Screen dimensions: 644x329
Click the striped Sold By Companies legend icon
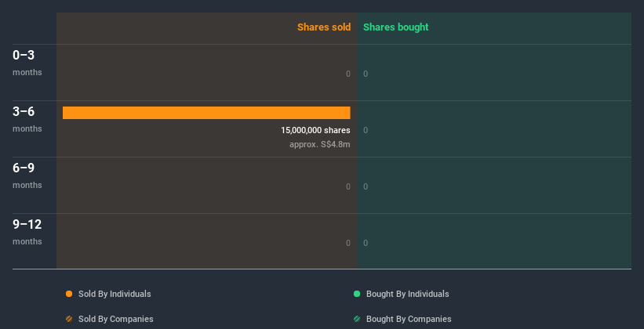[69, 319]
